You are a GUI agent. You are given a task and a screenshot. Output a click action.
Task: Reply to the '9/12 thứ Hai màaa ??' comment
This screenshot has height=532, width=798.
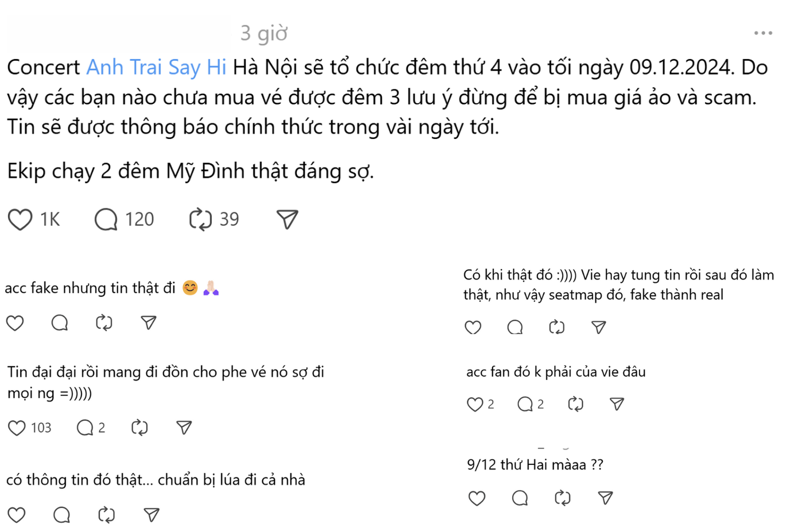pyautogui.click(x=519, y=498)
